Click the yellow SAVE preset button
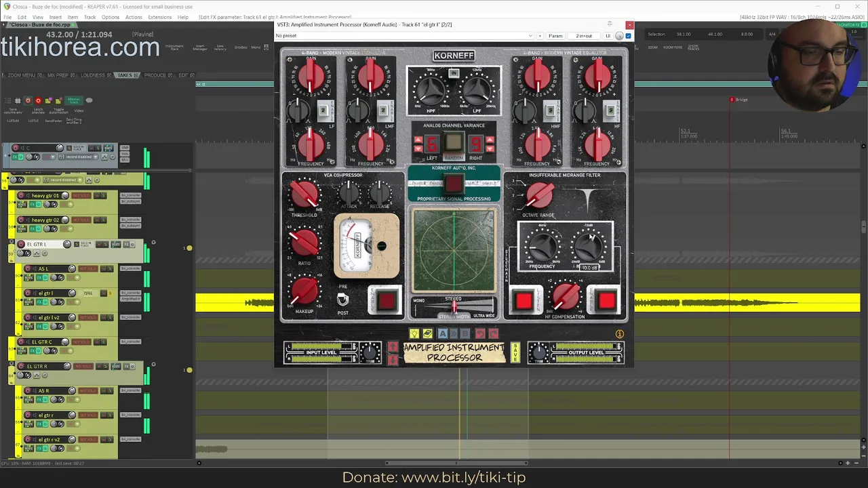 [x=515, y=352]
